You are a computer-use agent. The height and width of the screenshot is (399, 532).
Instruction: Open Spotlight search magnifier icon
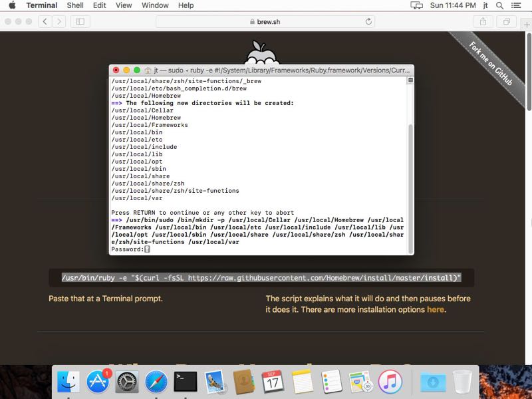tap(499, 5)
